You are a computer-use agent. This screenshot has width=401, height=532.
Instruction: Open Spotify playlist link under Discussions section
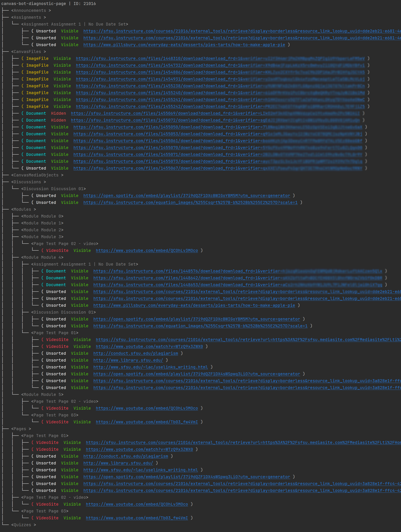pyautogui.click(x=186, y=196)
